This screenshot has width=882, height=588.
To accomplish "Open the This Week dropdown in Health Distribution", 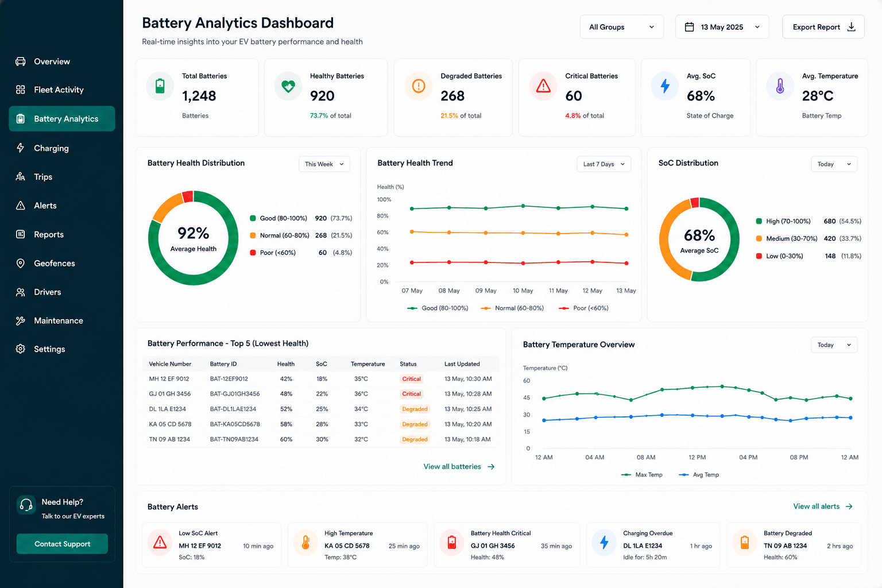I will tap(324, 164).
